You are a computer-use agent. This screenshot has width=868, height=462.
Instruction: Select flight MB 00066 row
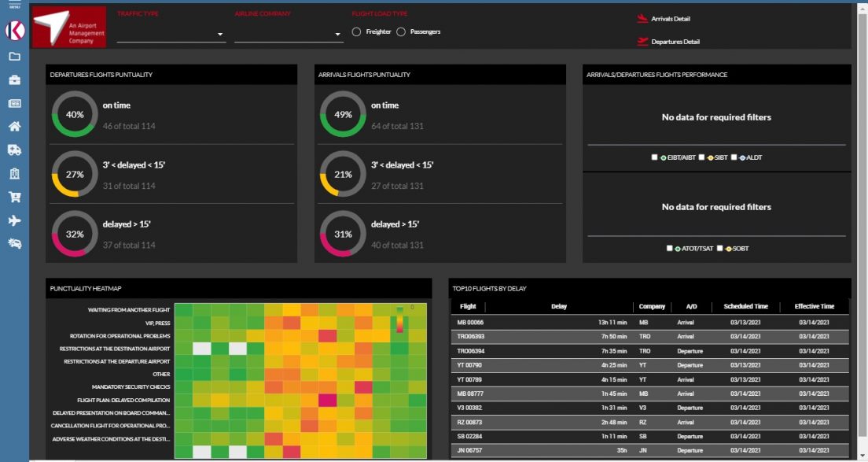coord(650,323)
